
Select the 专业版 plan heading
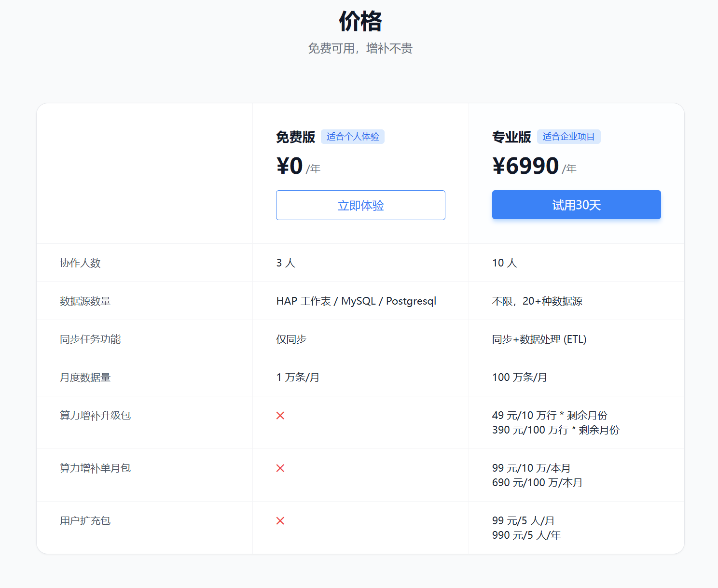pyautogui.click(x=511, y=137)
